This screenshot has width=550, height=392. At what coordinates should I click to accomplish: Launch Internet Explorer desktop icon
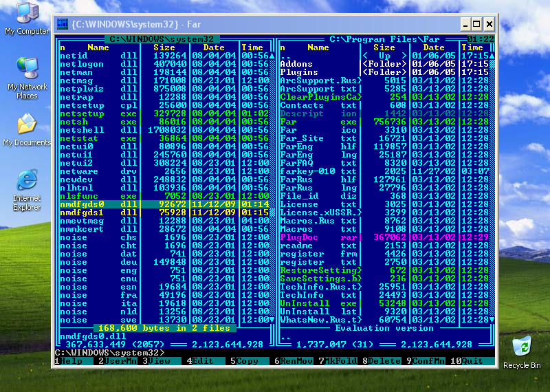pos(27,190)
